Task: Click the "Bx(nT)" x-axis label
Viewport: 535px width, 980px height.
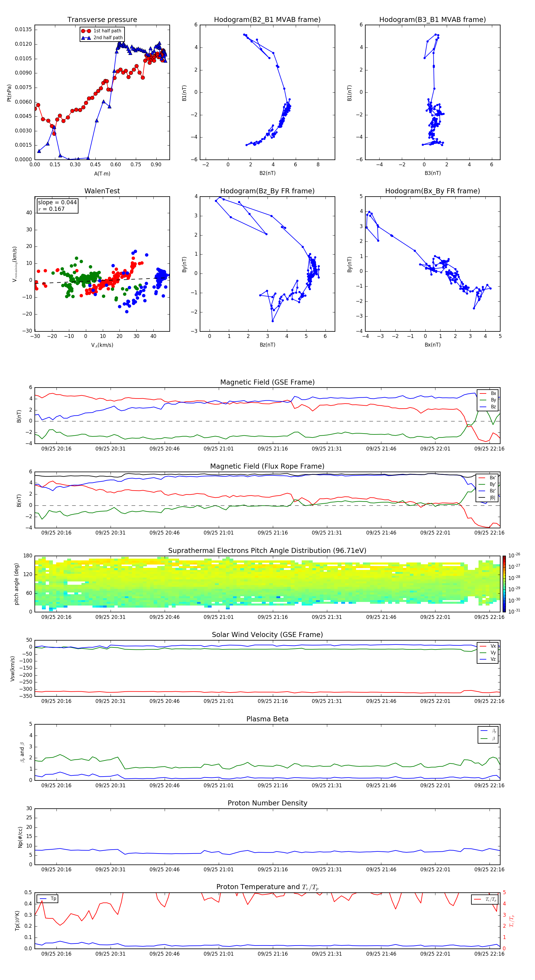Action: click(x=432, y=345)
